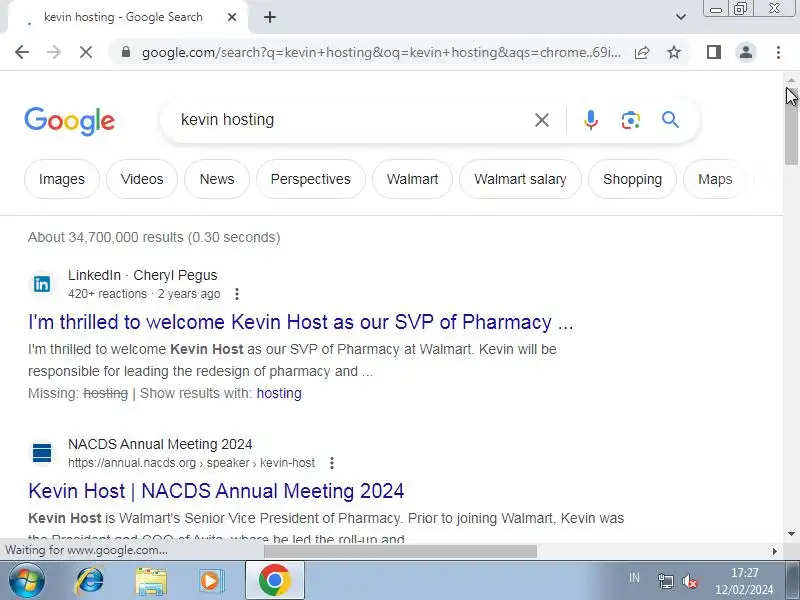Close the kevin hosting tab
Screen dimensions: 800x600
tap(232, 17)
